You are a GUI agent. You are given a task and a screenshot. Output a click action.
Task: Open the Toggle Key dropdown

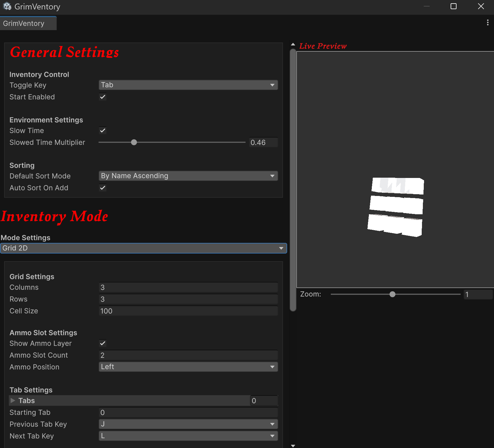(x=188, y=85)
